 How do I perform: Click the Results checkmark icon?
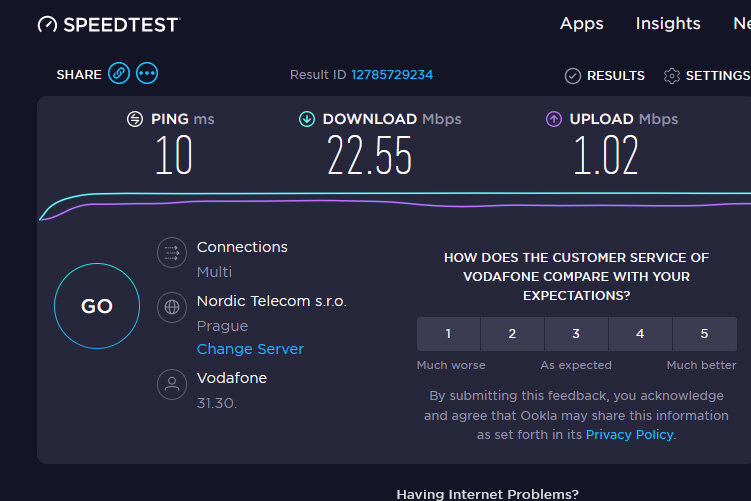click(572, 76)
